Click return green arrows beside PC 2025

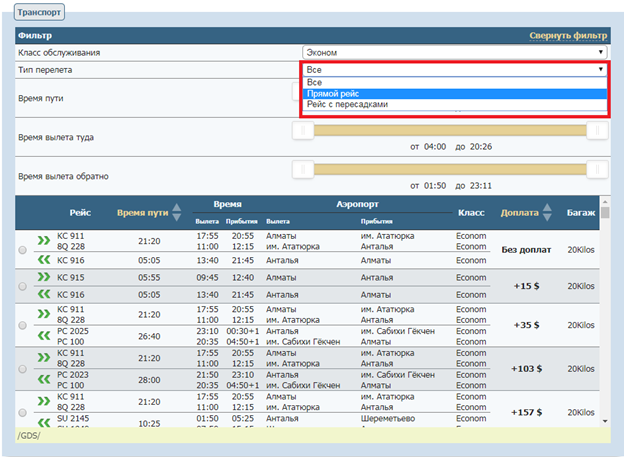point(44,336)
